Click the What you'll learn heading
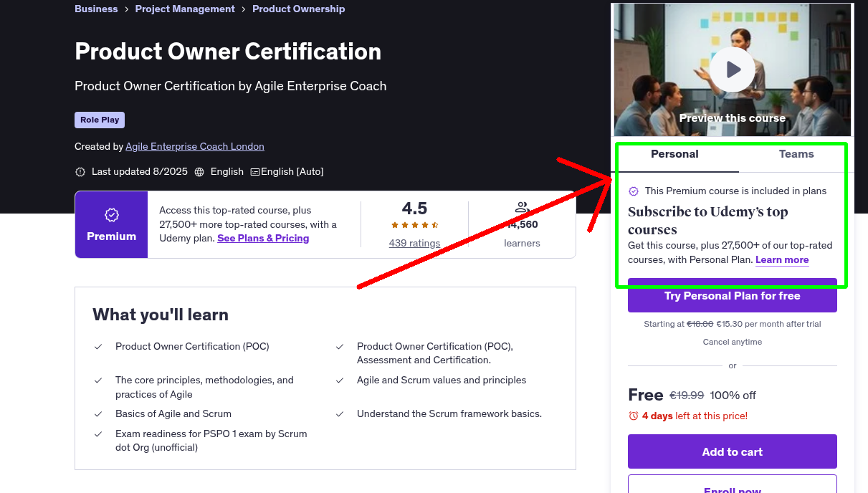 [161, 315]
